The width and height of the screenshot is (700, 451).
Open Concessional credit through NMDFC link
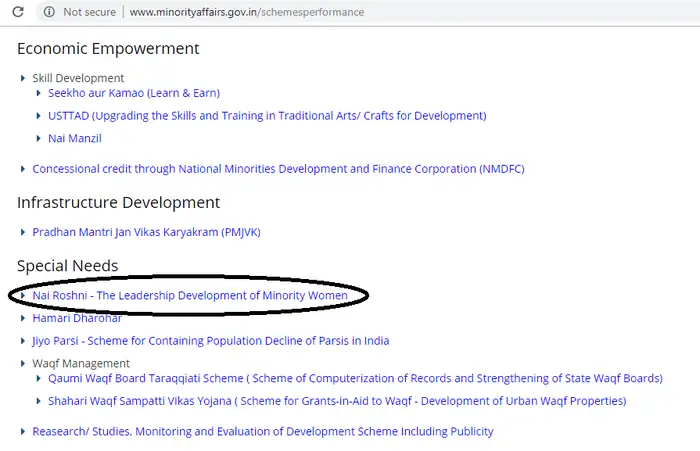(x=278, y=169)
